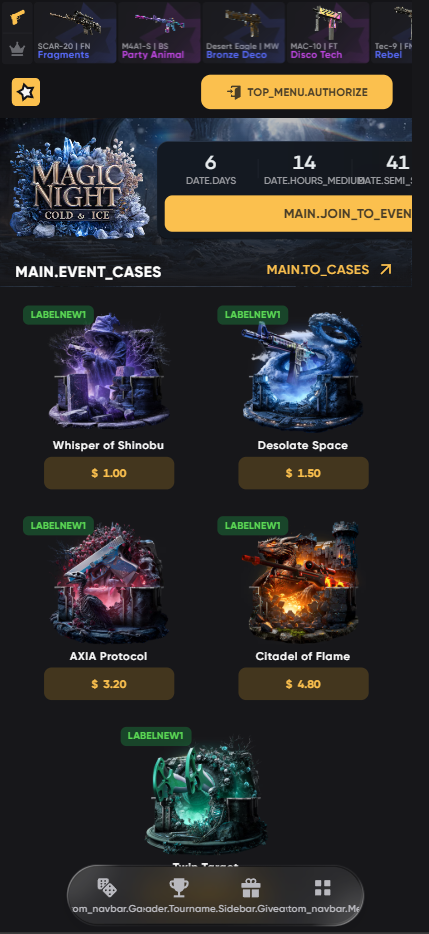Open the trophy tournaments icon in the navbar
This screenshot has height=934, width=429.
pyautogui.click(x=179, y=888)
